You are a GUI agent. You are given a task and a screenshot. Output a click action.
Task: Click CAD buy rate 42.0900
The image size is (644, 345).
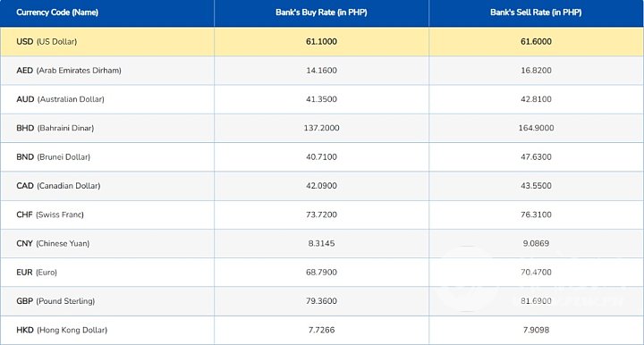pos(321,186)
